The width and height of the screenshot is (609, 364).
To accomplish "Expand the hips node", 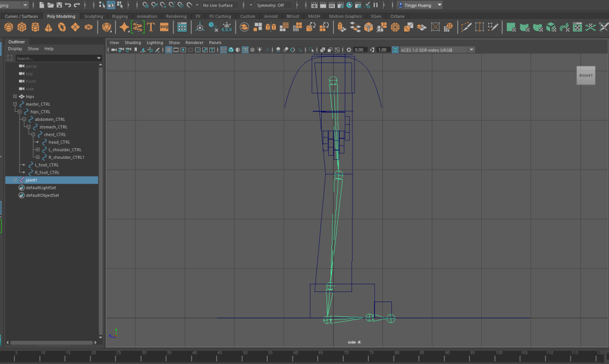I will (15, 96).
